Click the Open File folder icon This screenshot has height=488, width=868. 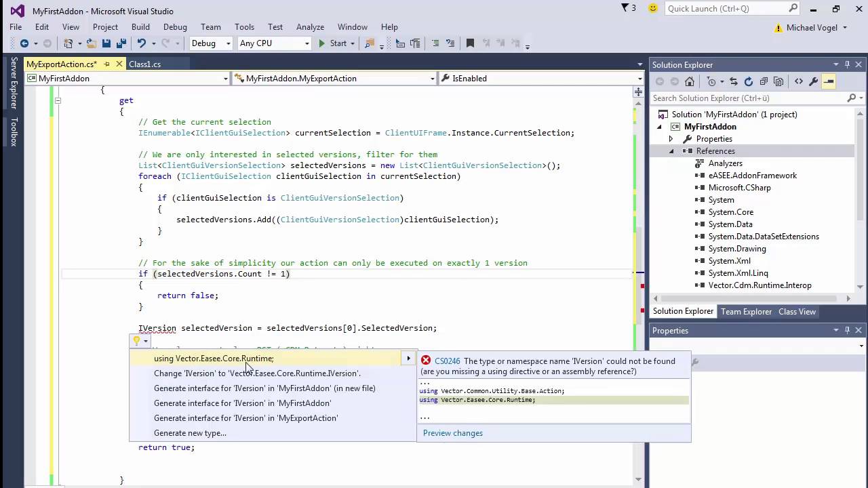pos(92,43)
